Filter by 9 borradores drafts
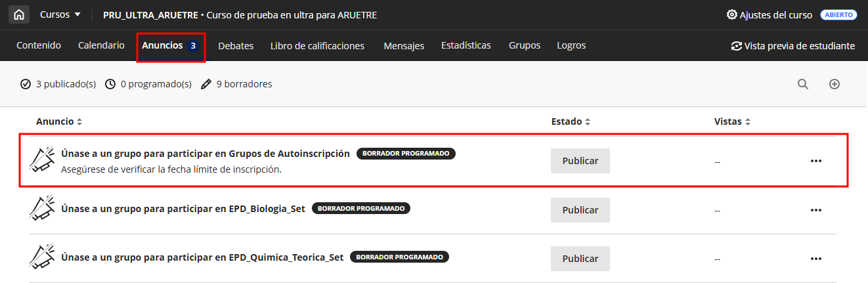 pyautogui.click(x=236, y=84)
